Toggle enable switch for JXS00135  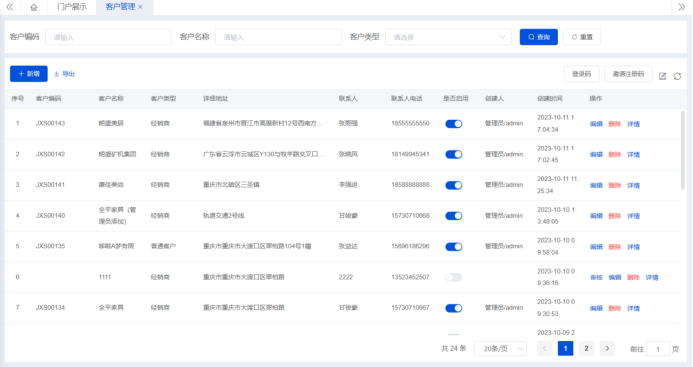(453, 247)
